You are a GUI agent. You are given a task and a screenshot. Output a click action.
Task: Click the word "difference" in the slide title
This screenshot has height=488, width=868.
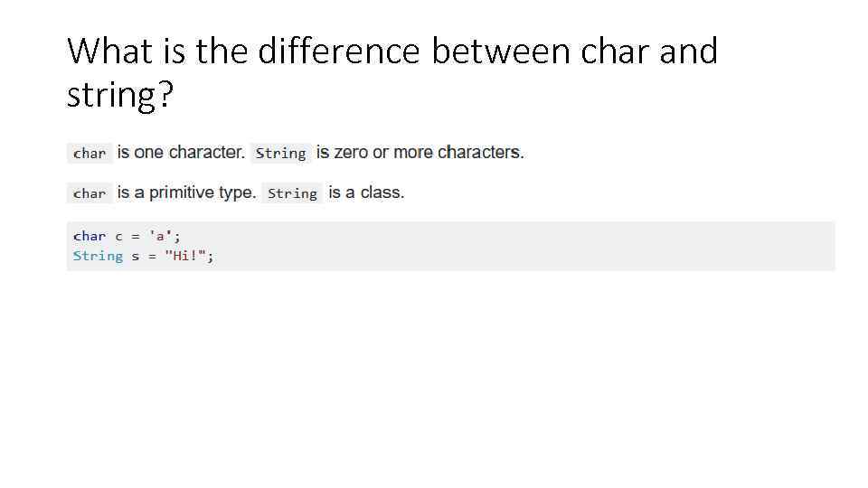point(338,52)
